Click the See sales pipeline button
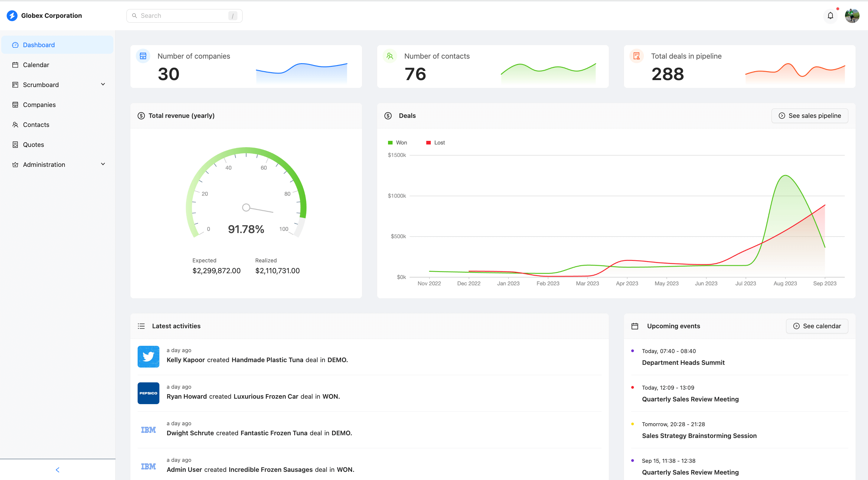The image size is (868, 480). [810, 116]
